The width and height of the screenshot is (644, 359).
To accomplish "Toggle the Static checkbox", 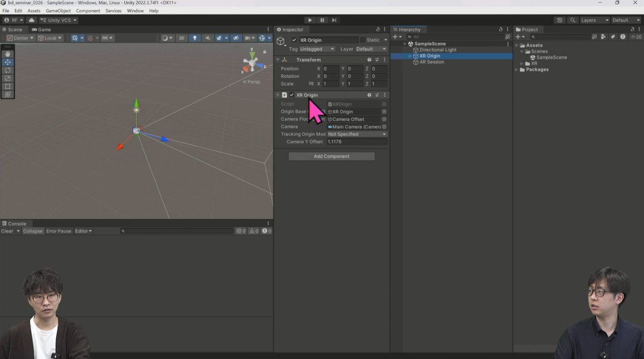I will 362,40.
